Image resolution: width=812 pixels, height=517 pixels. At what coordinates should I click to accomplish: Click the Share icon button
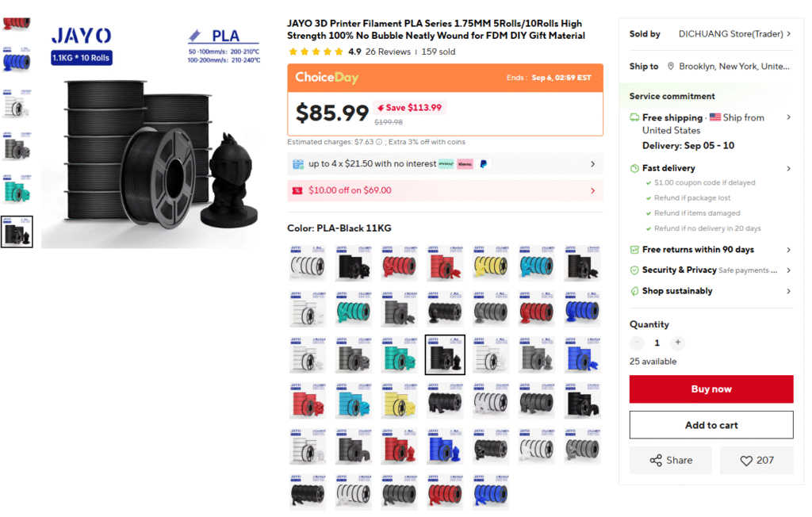click(x=671, y=460)
